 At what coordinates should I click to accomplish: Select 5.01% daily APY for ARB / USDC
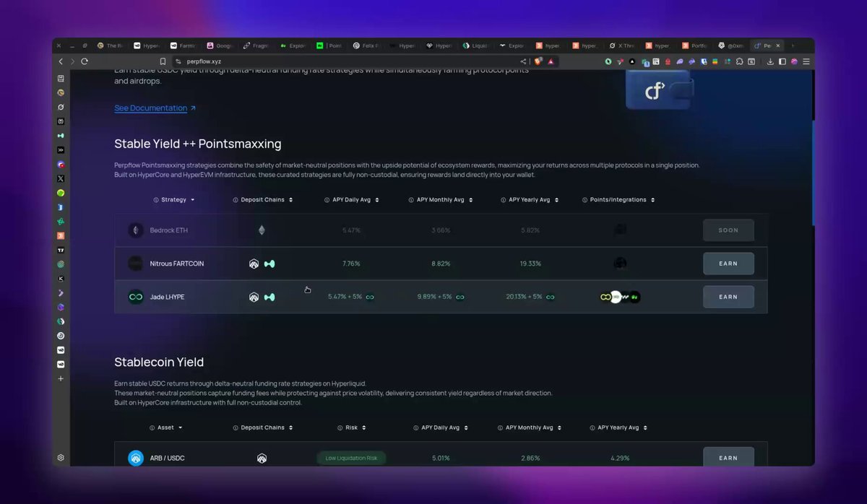pos(441,458)
